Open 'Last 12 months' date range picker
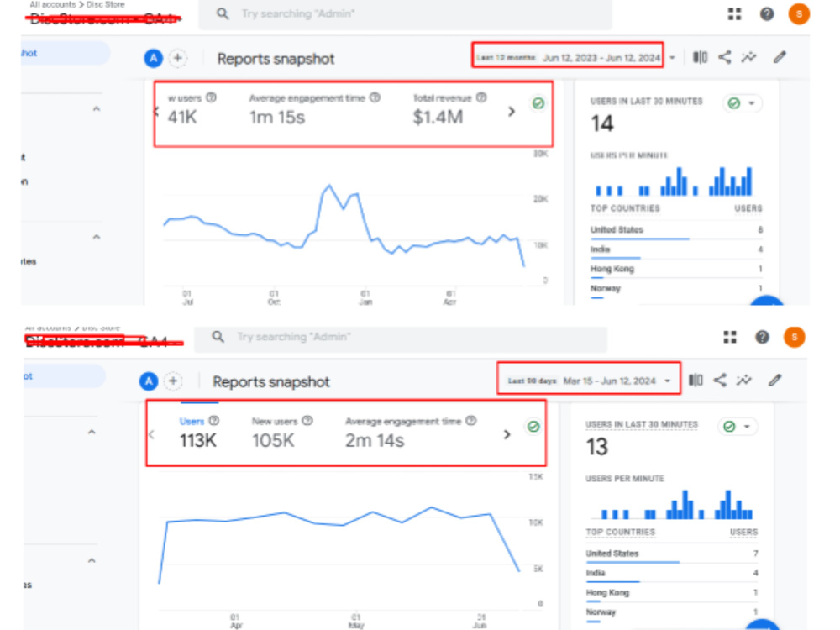This screenshot has width=840, height=630. [568, 58]
